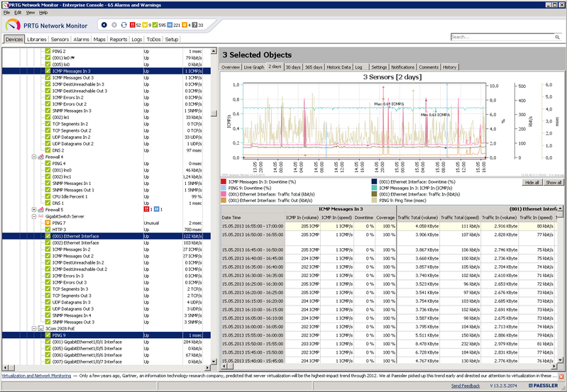Viewport: 567px width, 392px height.
Task: Click the Hide all button
Action: 532,182
